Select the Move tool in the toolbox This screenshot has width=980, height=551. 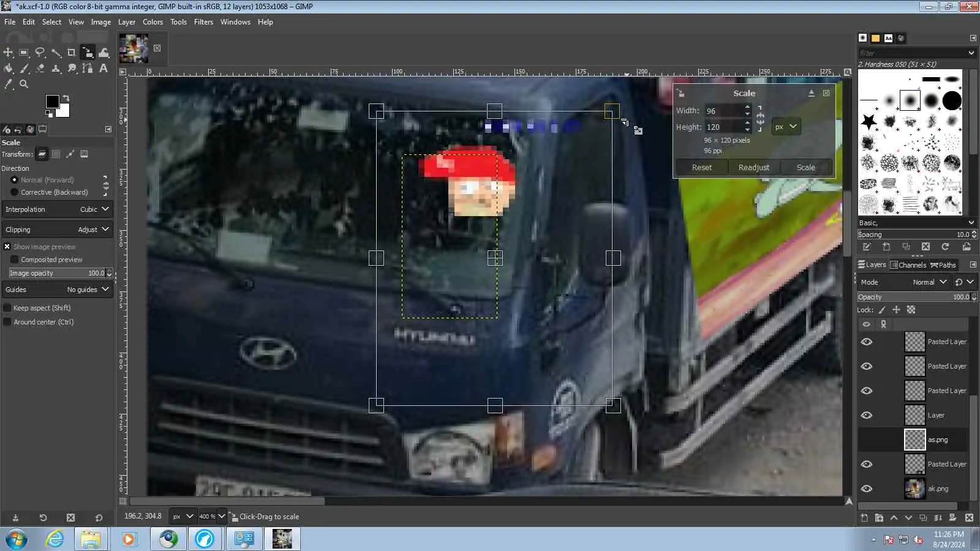point(8,53)
